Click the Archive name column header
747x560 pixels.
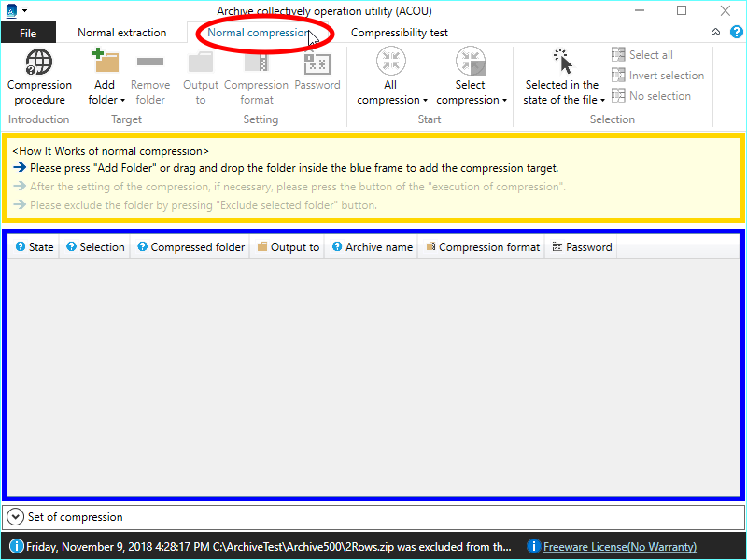click(372, 247)
